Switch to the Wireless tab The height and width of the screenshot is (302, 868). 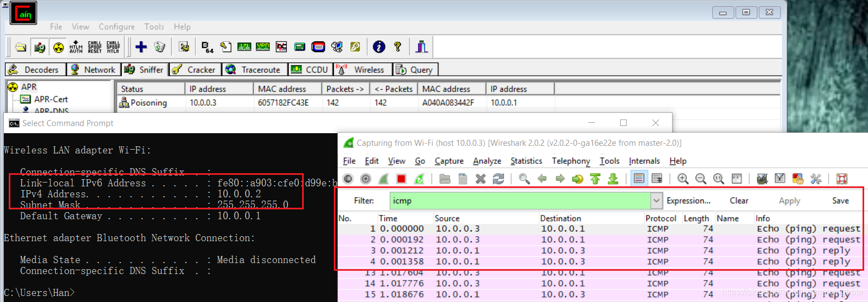click(362, 70)
